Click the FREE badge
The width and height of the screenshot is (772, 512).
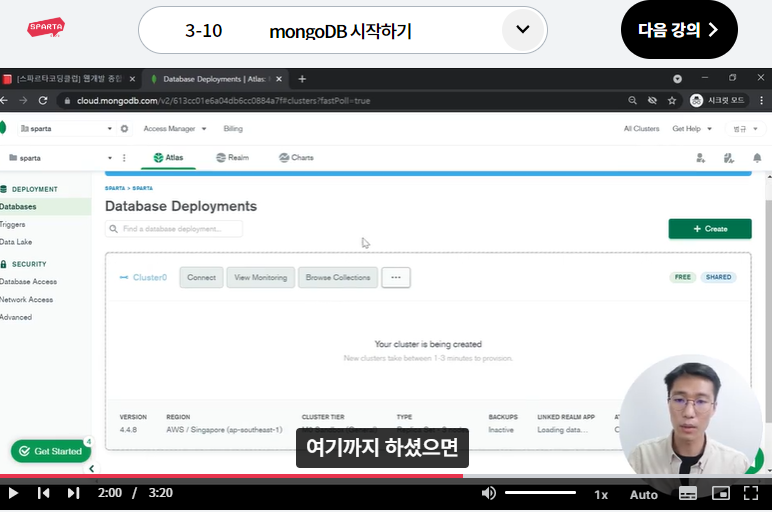pos(682,277)
